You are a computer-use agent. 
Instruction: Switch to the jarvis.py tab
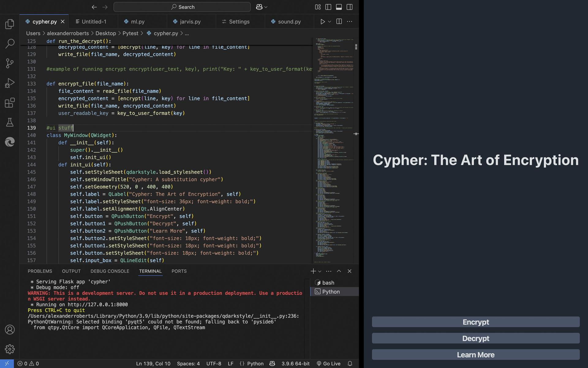(x=190, y=21)
